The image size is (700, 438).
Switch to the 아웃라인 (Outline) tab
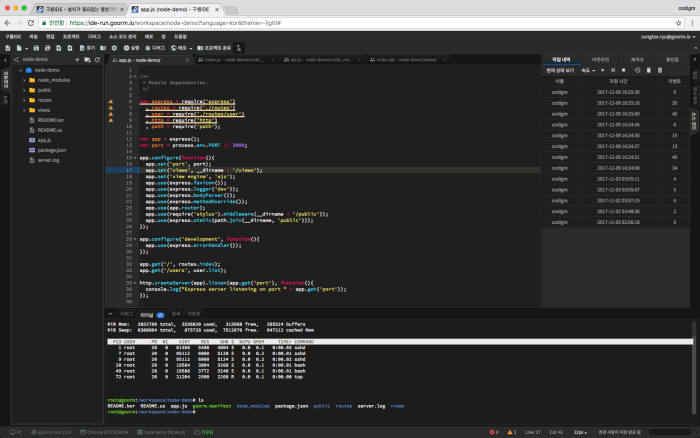click(600, 59)
